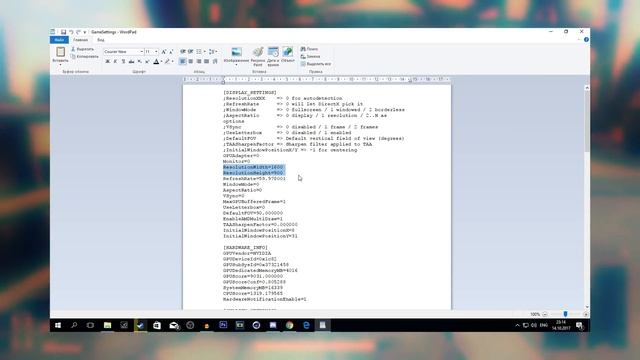Launch File Explorer from the taskbar
This screenshot has height=360, width=640.
pos(107,325)
